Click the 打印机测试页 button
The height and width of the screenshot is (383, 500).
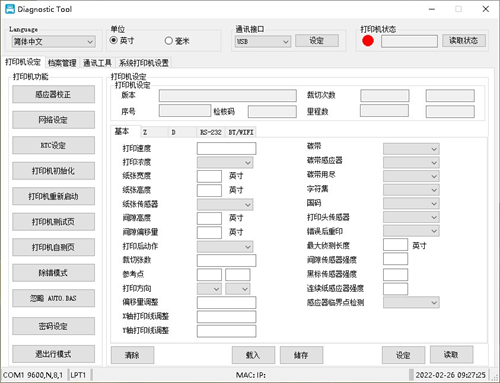53,222
